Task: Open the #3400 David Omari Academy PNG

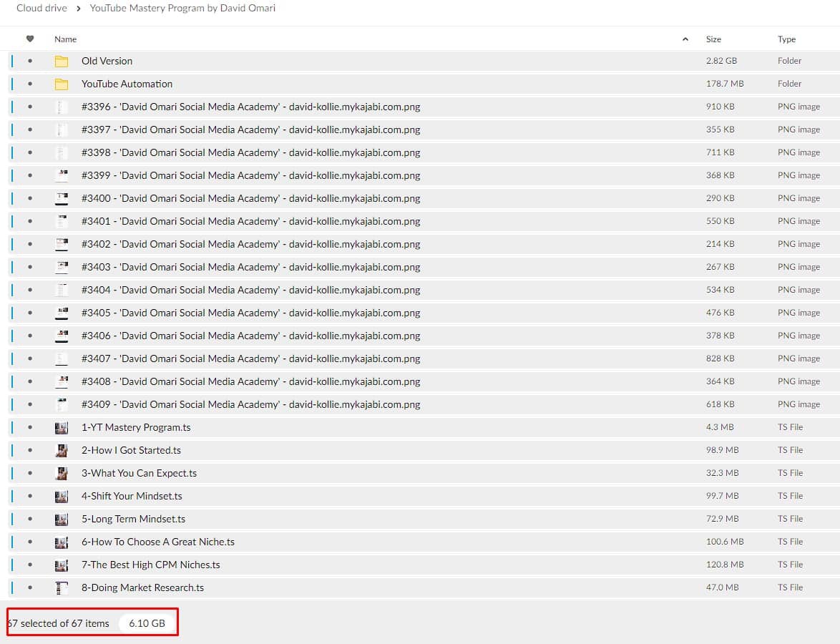Action: pos(250,198)
